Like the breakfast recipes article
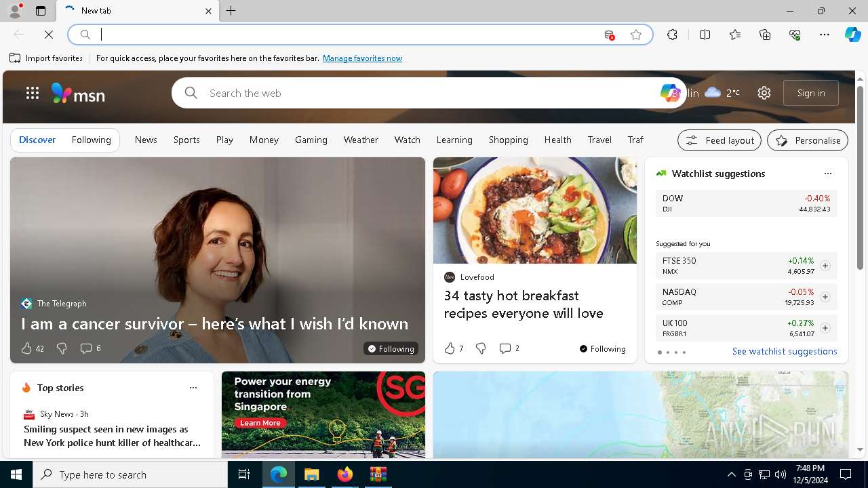Image resolution: width=868 pixels, height=488 pixels. click(x=450, y=348)
